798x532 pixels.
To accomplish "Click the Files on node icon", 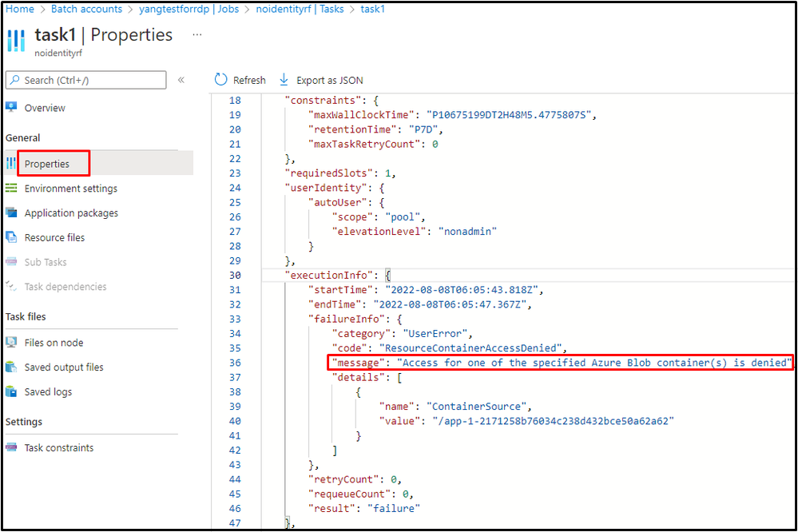I will click(x=11, y=342).
